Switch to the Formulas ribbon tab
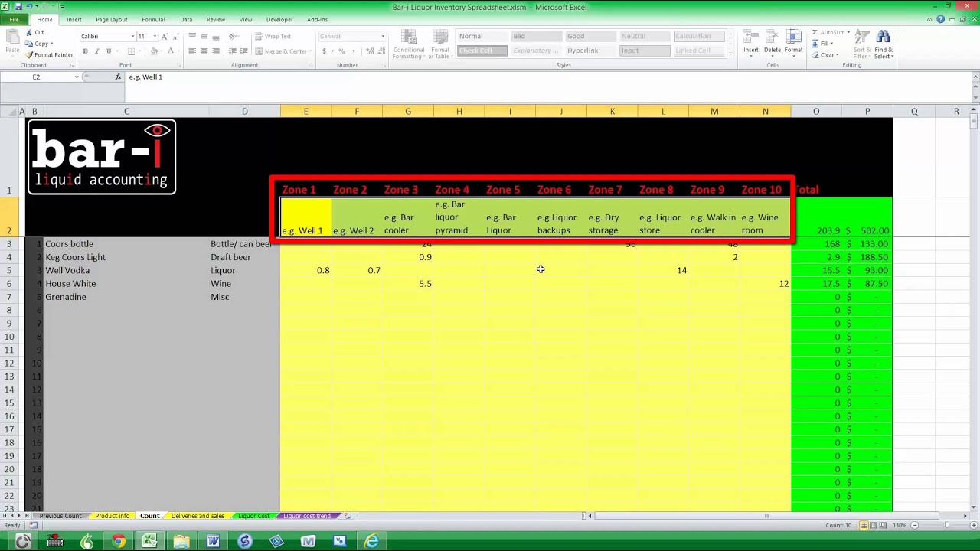The width and height of the screenshot is (980, 551). pyautogui.click(x=154, y=20)
